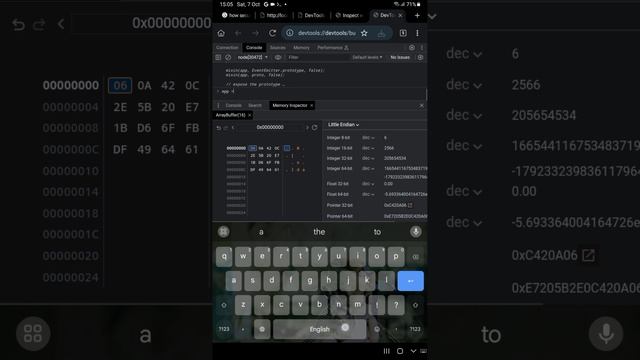Change Float 32-bit format dropdown
640x360 pixels.
pyautogui.click(x=368, y=184)
